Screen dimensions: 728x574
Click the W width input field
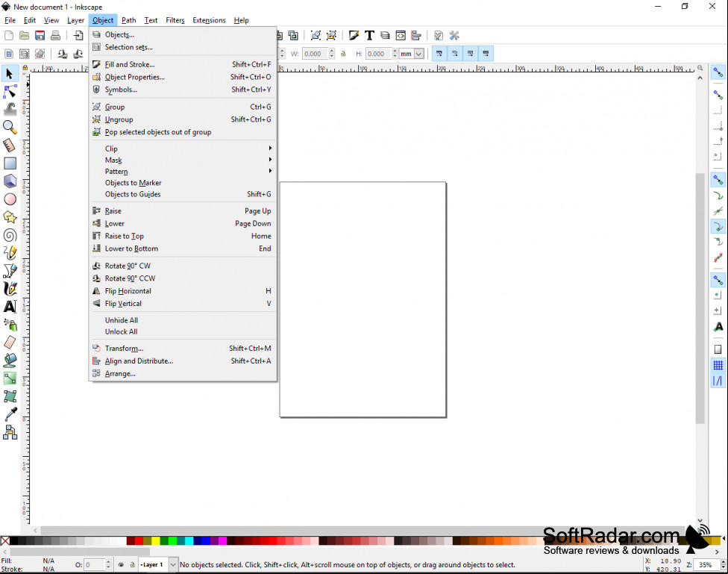coord(316,54)
